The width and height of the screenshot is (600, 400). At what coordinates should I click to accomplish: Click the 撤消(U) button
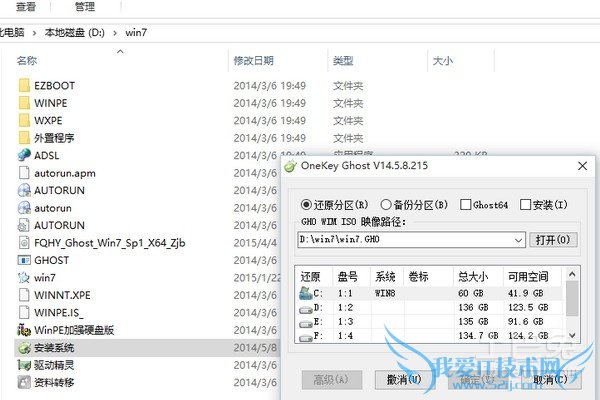click(x=405, y=380)
